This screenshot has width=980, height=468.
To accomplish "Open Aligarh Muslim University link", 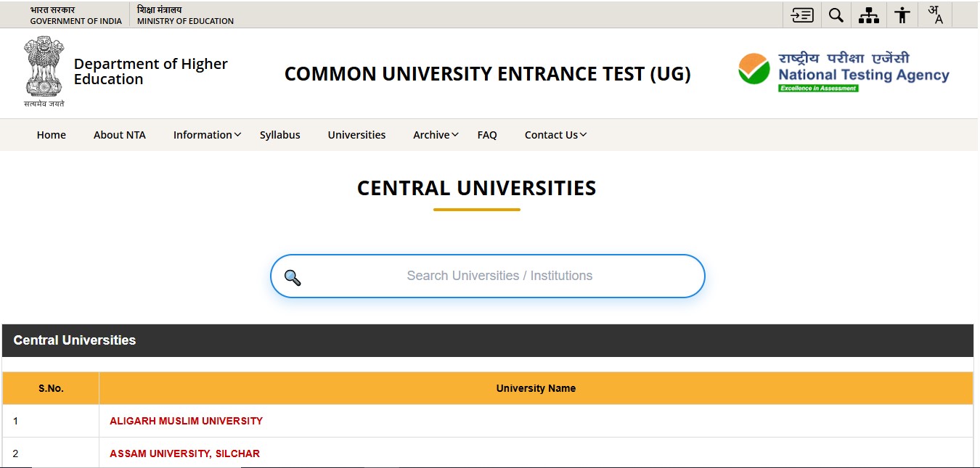I will [x=187, y=421].
